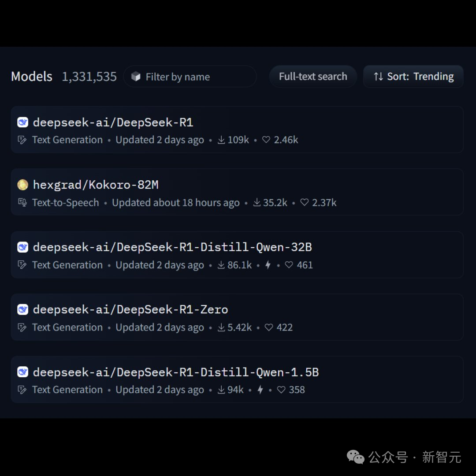Click the 94k downloads value
This screenshot has height=476, width=476.
tap(235, 390)
